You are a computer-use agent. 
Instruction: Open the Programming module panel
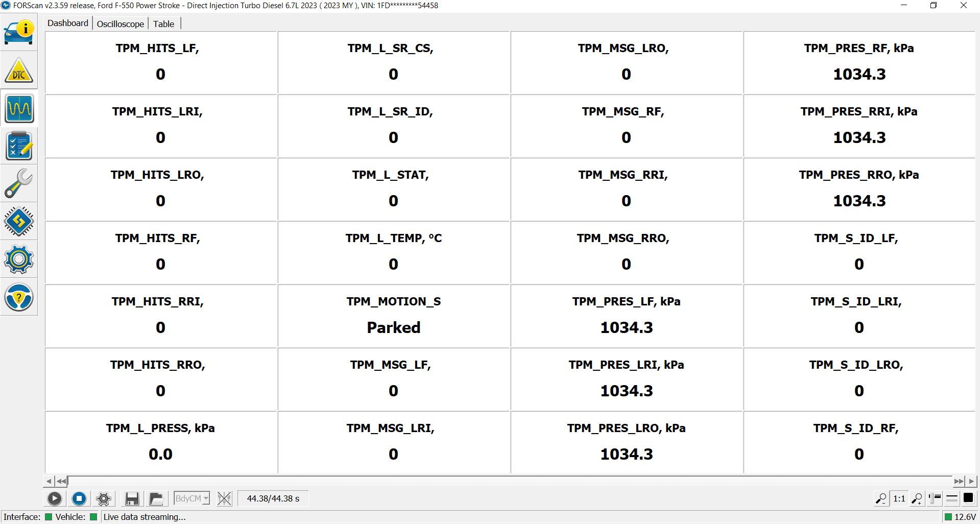pyautogui.click(x=19, y=221)
